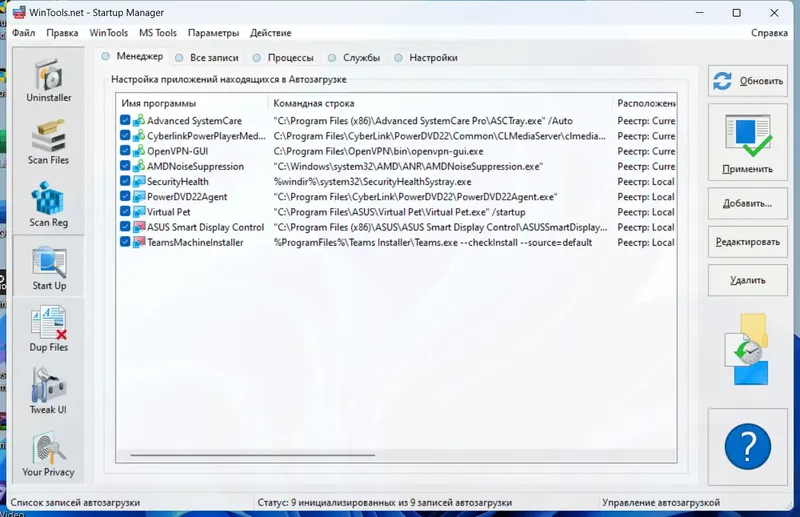The width and height of the screenshot is (800, 517).
Task: Click the Virtual Pet entry icon
Action: point(139,212)
